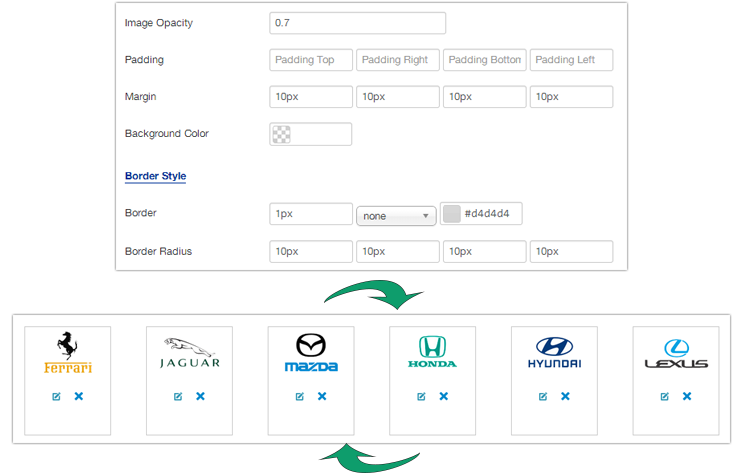Open the Background Color transparent swatch

(281, 134)
